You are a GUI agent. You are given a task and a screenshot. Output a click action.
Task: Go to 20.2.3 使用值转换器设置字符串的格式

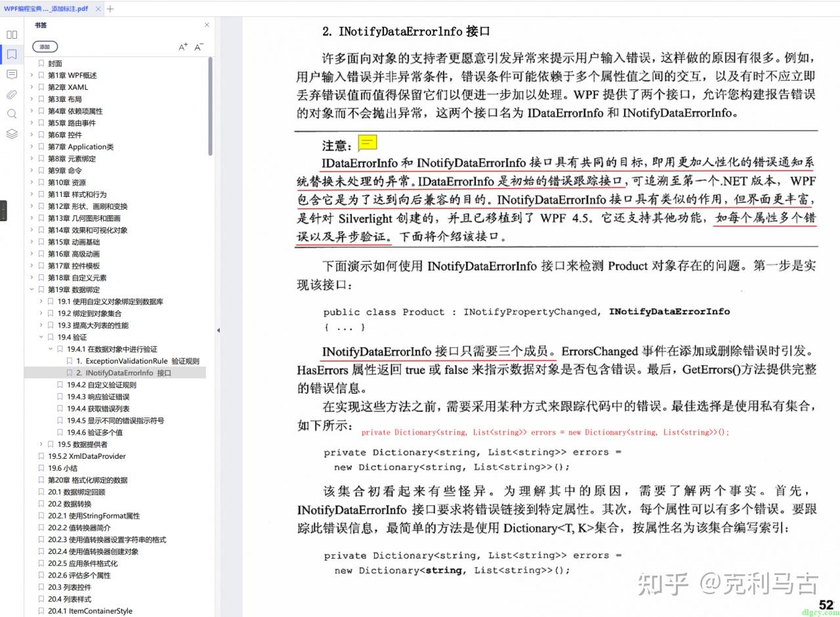coord(107,540)
